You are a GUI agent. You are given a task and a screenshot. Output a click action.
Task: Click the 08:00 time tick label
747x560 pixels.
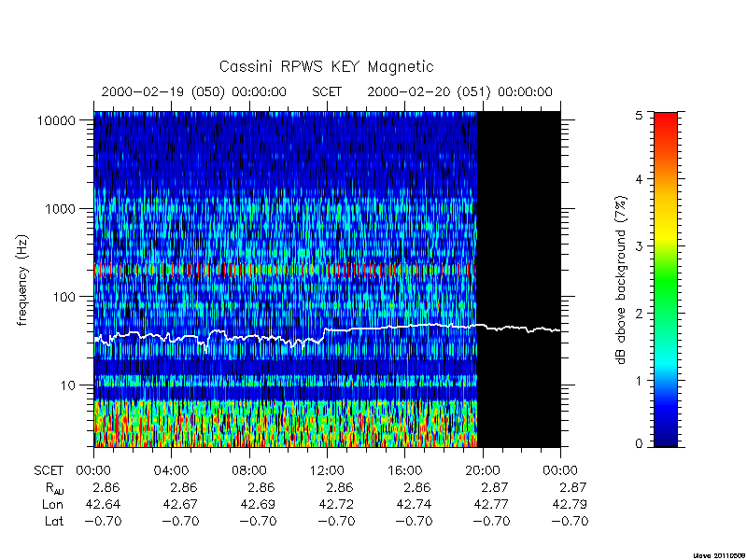coord(249,471)
